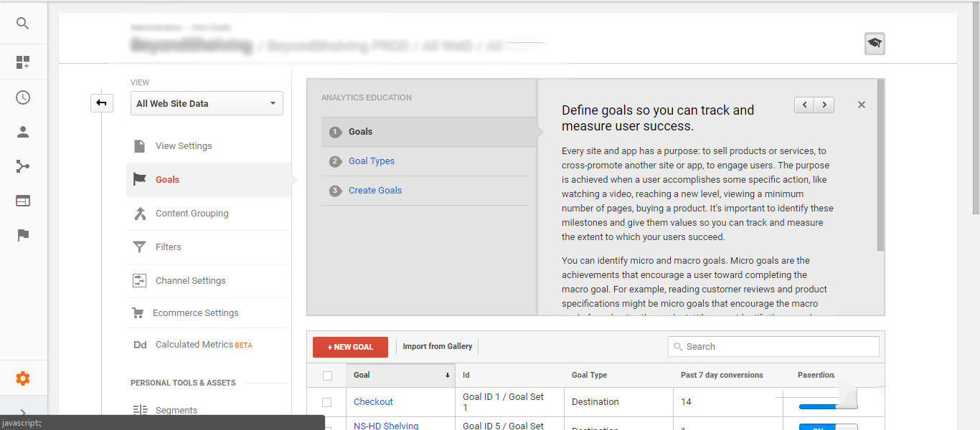Click the Admin gear icon
The width and height of the screenshot is (980, 430).
pos(23,378)
